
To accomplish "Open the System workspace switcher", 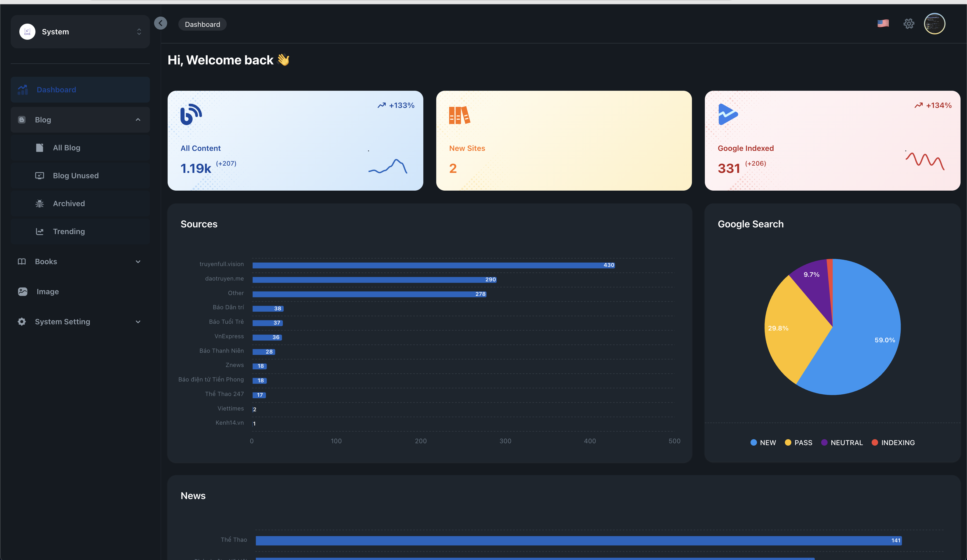I will pos(80,31).
